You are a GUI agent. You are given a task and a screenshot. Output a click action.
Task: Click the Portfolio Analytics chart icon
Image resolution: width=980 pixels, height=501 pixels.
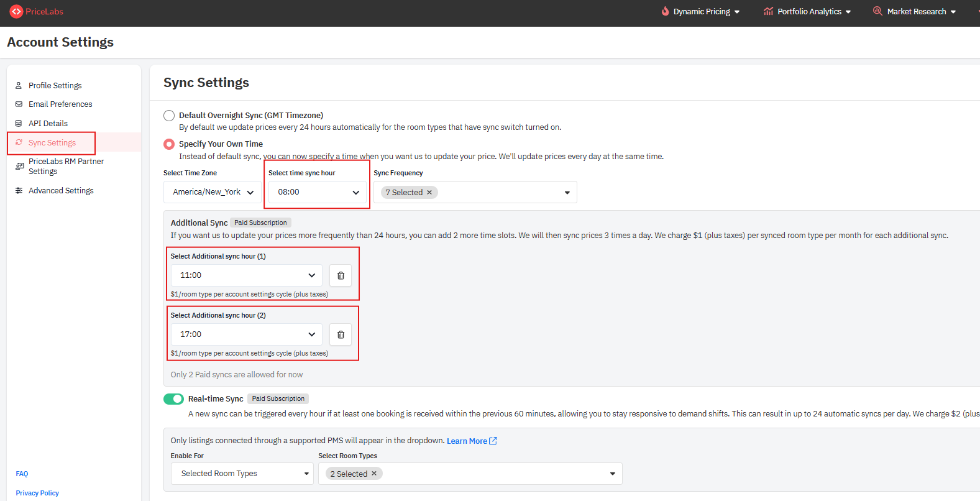point(768,11)
